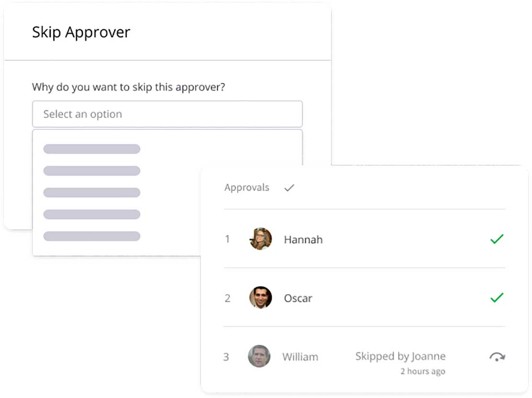The height and width of the screenshot is (398, 532).
Task: Click the Approvals section header label
Action: click(x=247, y=188)
